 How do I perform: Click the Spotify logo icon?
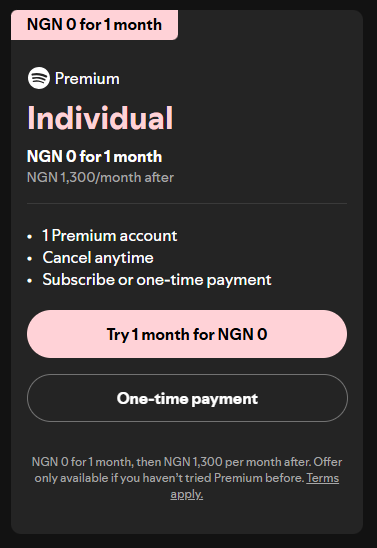(x=39, y=78)
